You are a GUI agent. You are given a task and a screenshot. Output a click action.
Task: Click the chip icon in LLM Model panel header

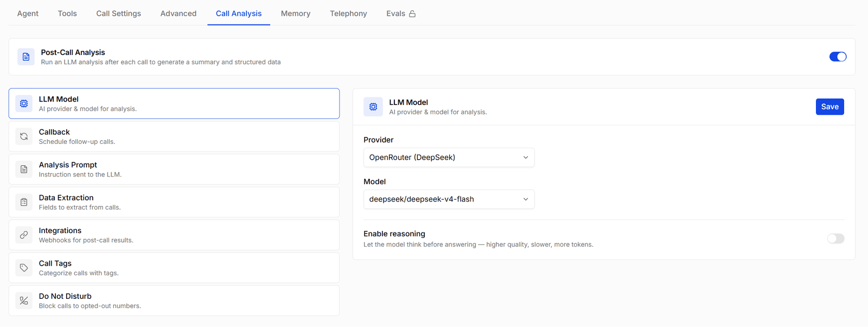tap(373, 106)
